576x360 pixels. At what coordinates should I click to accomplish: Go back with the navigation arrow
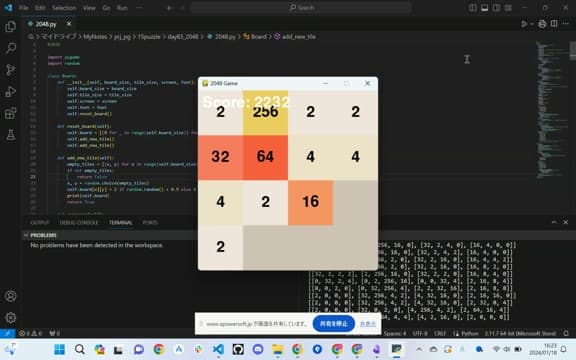coord(169,8)
